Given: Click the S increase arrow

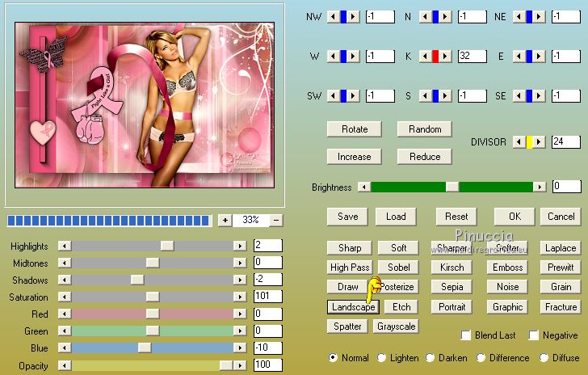Looking at the screenshot, I should [445, 96].
